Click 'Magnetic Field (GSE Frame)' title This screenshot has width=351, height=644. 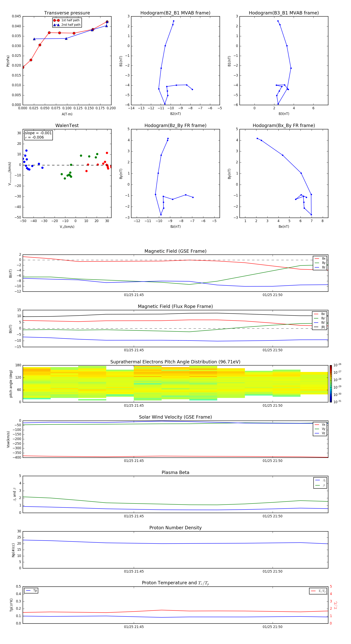175,251
